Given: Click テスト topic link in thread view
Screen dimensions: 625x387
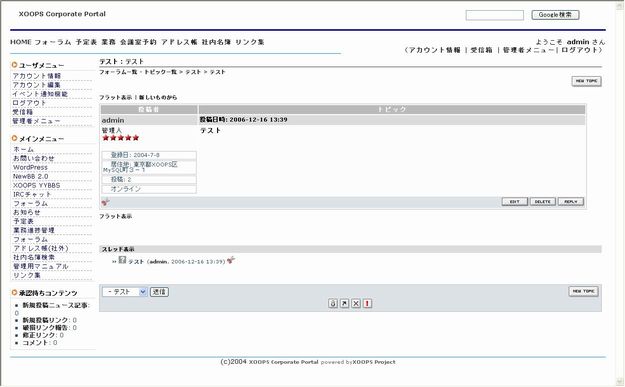Looking at the screenshot, I should tap(136, 262).
